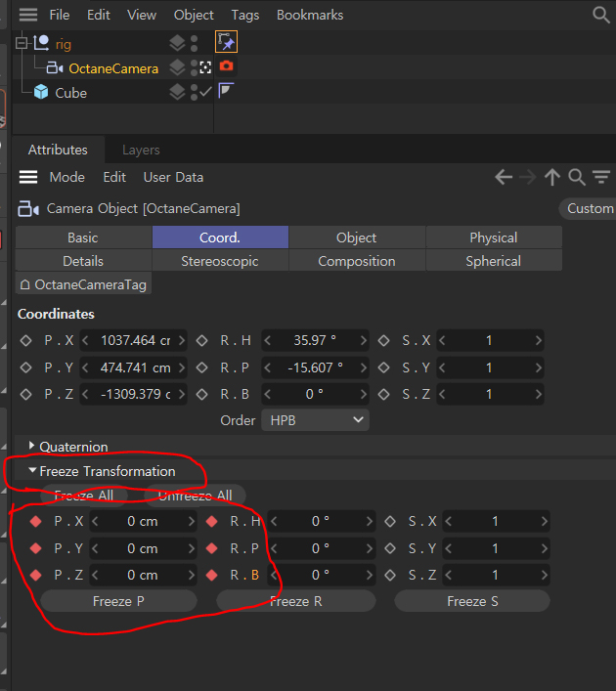Toggle visibility dots of Cube
Viewport: 616px width, 691px height.
click(194, 92)
